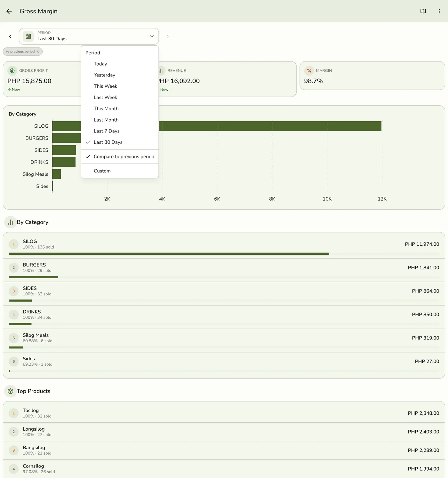
Task: Click the bar chart icon beside By Category heading
Action: click(x=11, y=222)
